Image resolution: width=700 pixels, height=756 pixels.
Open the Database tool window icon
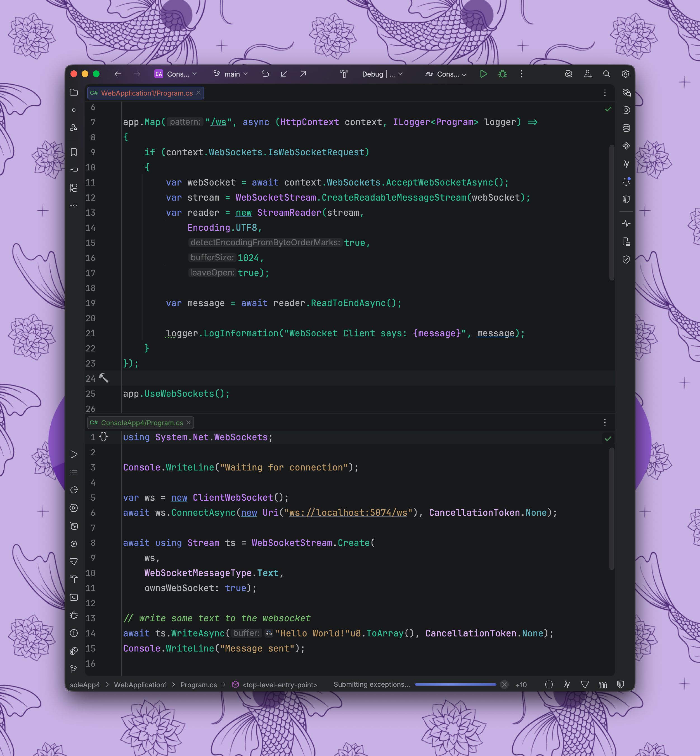626,128
